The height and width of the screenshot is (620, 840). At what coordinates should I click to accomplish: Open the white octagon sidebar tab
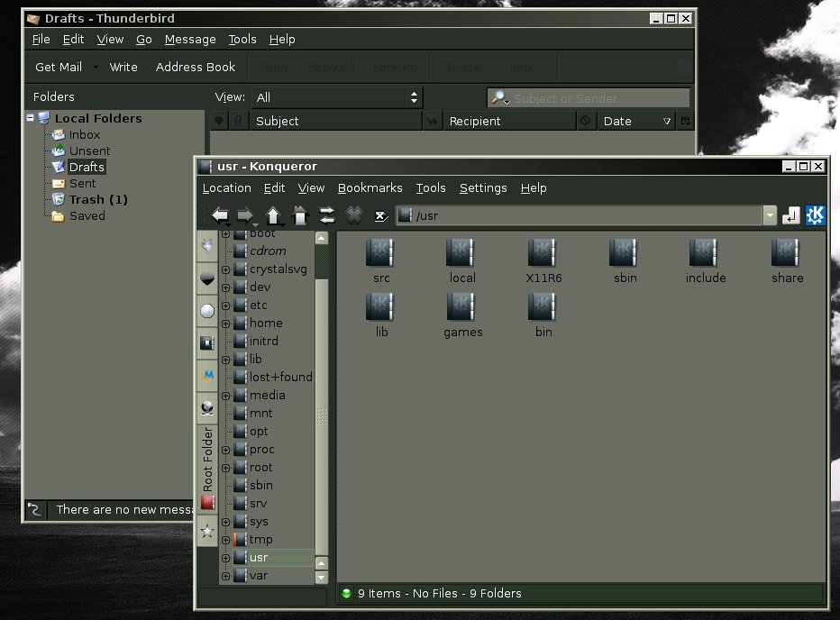(x=207, y=311)
